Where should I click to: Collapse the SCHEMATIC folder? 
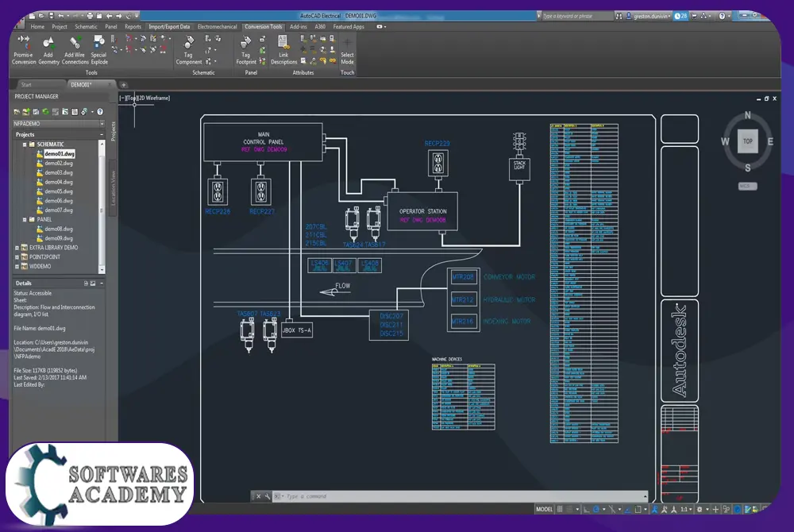tap(25, 145)
